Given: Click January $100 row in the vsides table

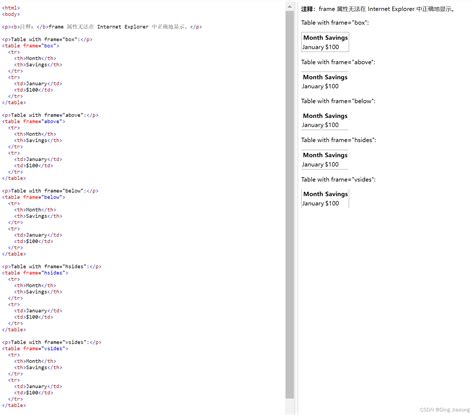Looking at the screenshot, I should click(321, 203).
